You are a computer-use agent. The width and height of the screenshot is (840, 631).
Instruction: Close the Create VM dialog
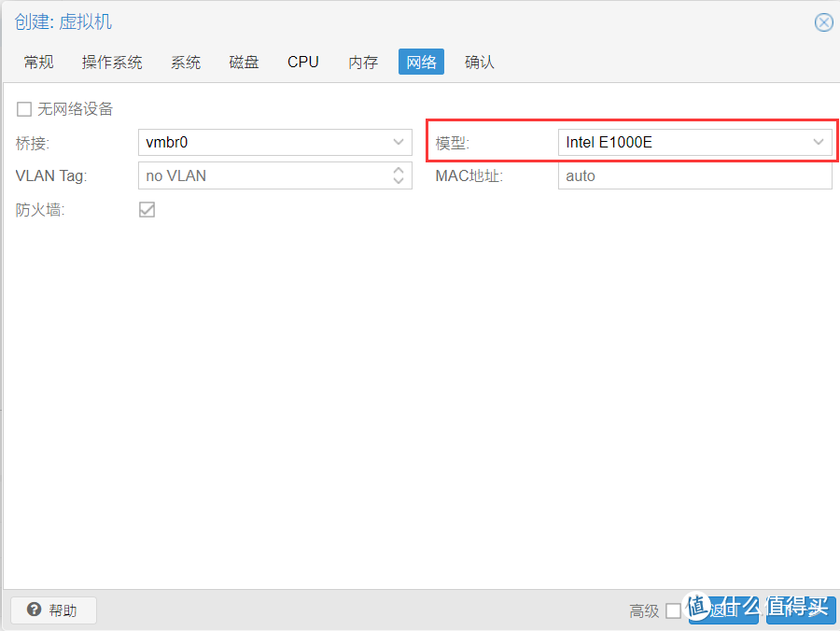point(823,22)
